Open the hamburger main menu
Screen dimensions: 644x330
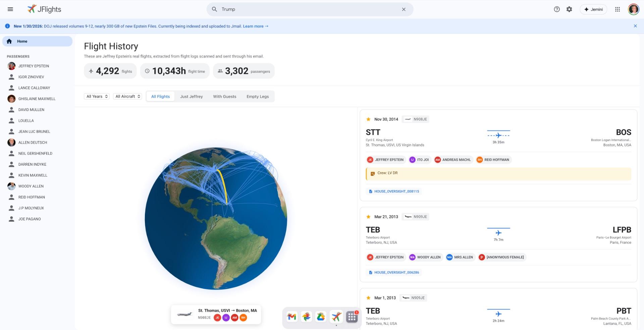coord(10,9)
